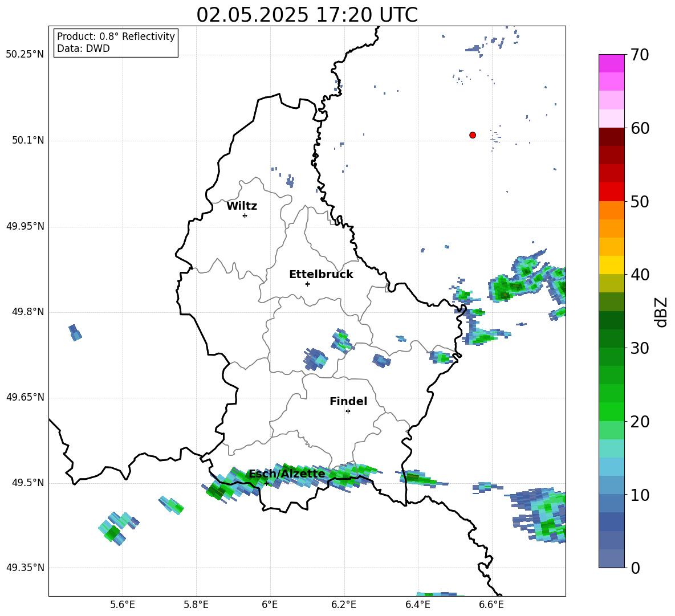Click the 6°E longitude label
The height and width of the screenshot is (616, 675).
coord(270,605)
